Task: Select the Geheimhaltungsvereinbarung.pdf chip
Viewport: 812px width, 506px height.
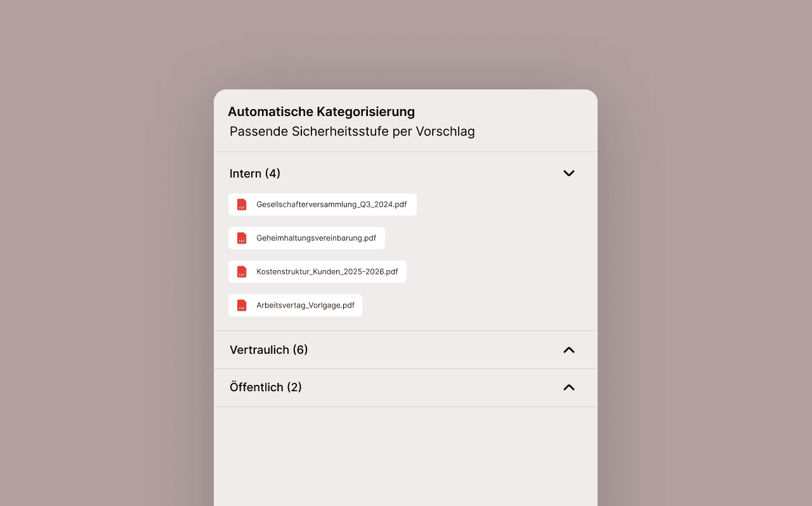Action: click(306, 238)
